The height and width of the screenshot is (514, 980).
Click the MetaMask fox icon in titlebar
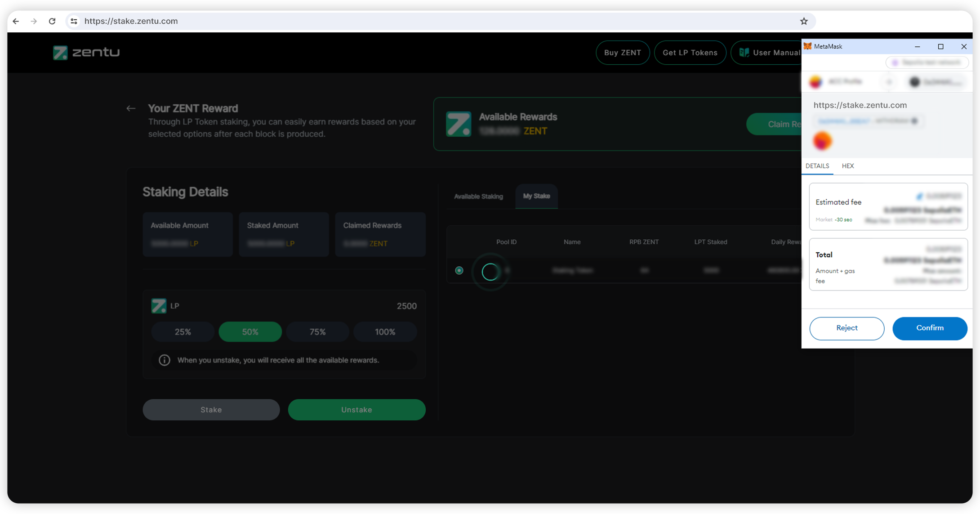808,46
